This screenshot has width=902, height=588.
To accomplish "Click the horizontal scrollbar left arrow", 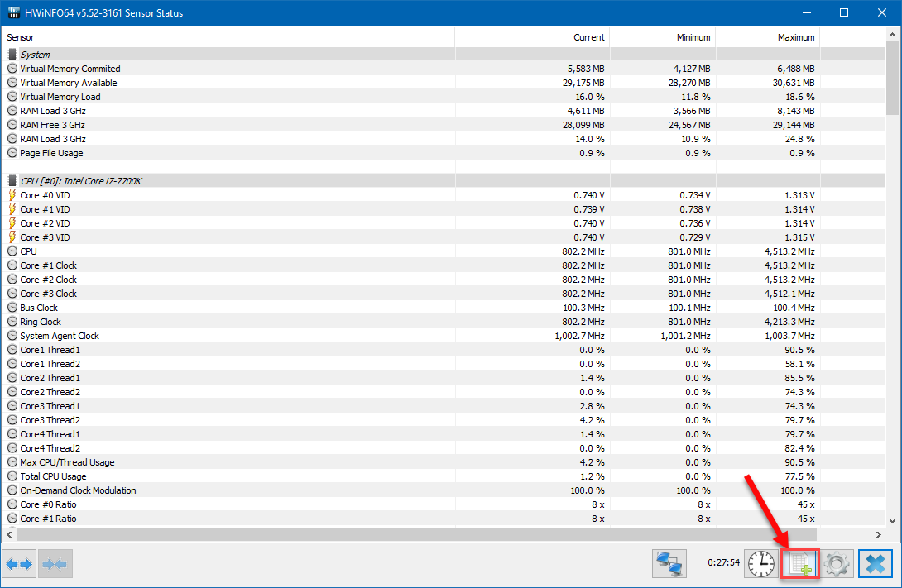I will pyautogui.click(x=9, y=534).
